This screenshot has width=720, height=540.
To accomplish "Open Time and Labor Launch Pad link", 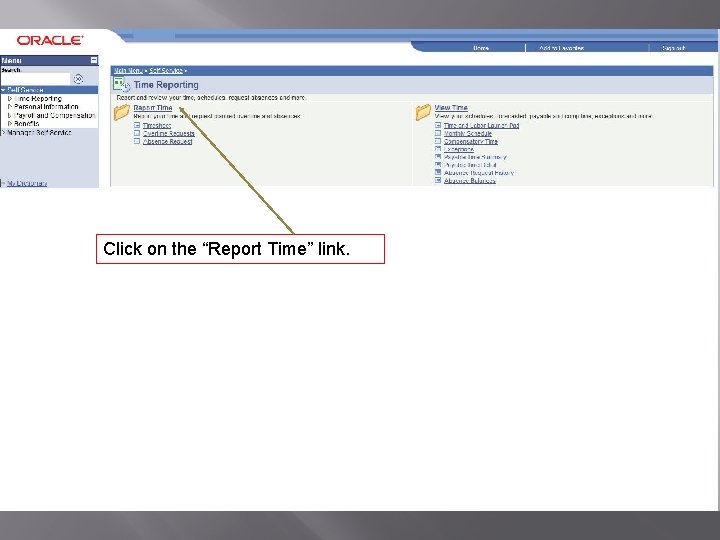I will (x=481, y=125).
